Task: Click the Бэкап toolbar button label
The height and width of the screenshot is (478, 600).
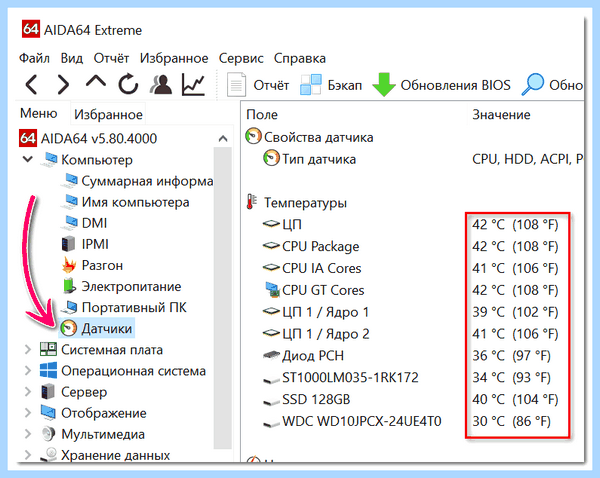Action: click(344, 85)
